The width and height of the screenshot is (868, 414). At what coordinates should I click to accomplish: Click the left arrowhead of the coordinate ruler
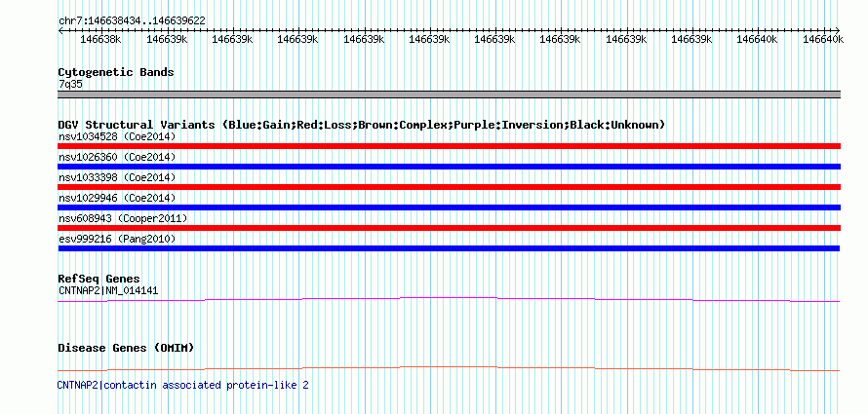(x=60, y=30)
